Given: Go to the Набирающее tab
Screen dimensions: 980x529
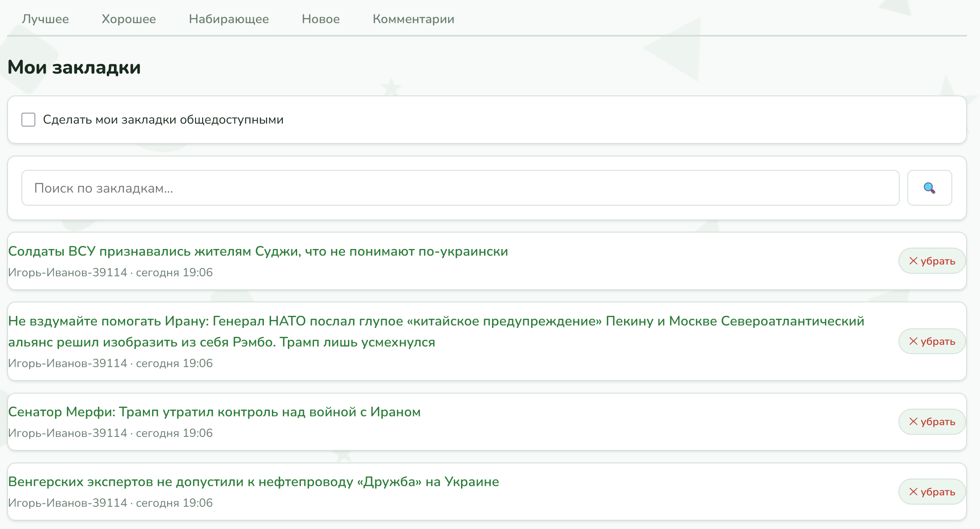Looking at the screenshot, I should point(229,19).
